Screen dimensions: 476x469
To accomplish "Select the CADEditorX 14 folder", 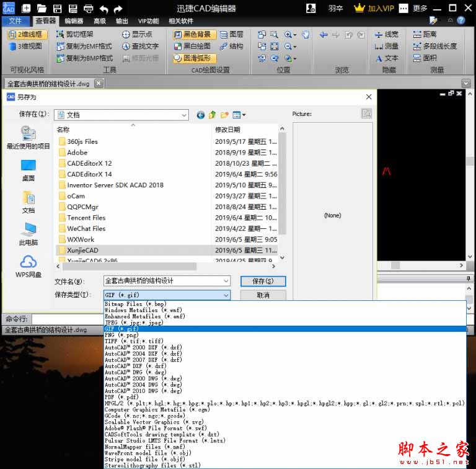I will coord(166,174).
